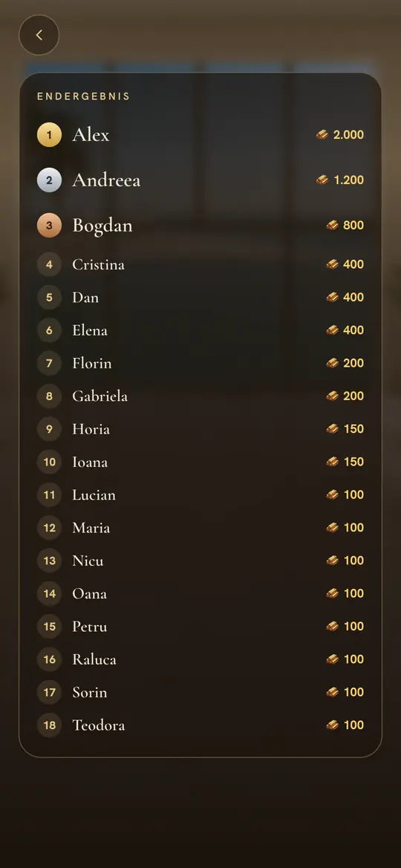Click rank badge number 18
This screenshot has height=868, width=401.
[x=49, y=725]
